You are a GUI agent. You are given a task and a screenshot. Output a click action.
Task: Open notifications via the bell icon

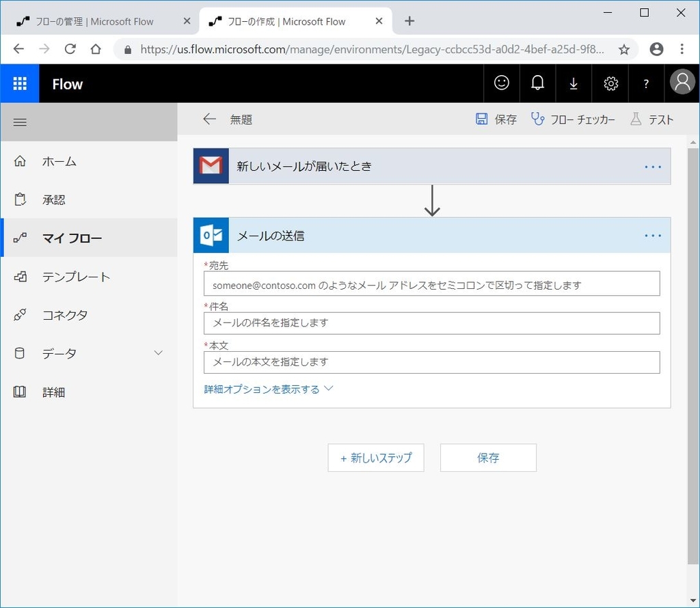[538, 83]
